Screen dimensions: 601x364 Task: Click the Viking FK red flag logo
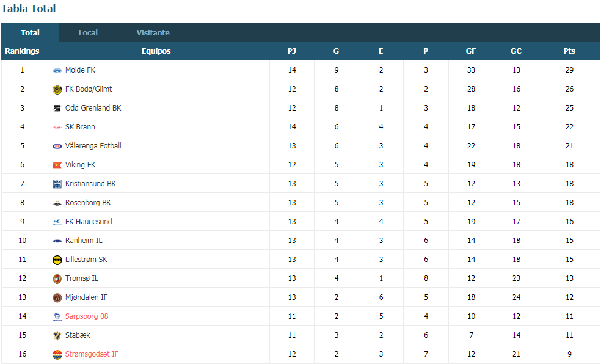point(57,165)
